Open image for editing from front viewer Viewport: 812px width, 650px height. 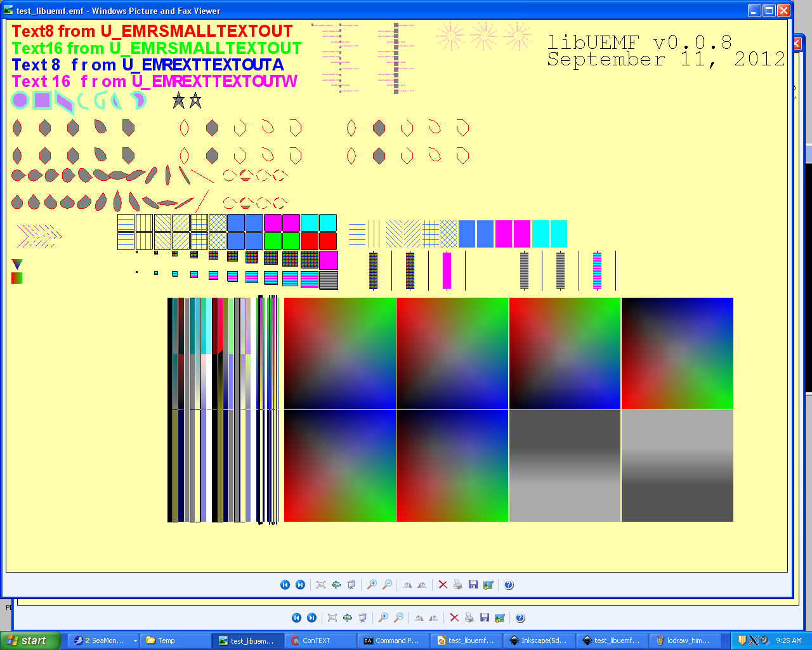pyautogui.click(x=488, y=585)
